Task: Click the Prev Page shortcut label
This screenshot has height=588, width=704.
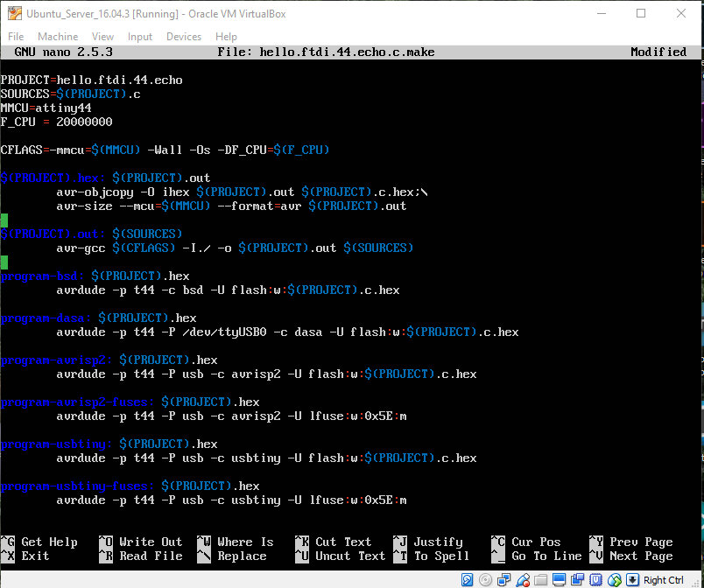Action: [641, 542]
